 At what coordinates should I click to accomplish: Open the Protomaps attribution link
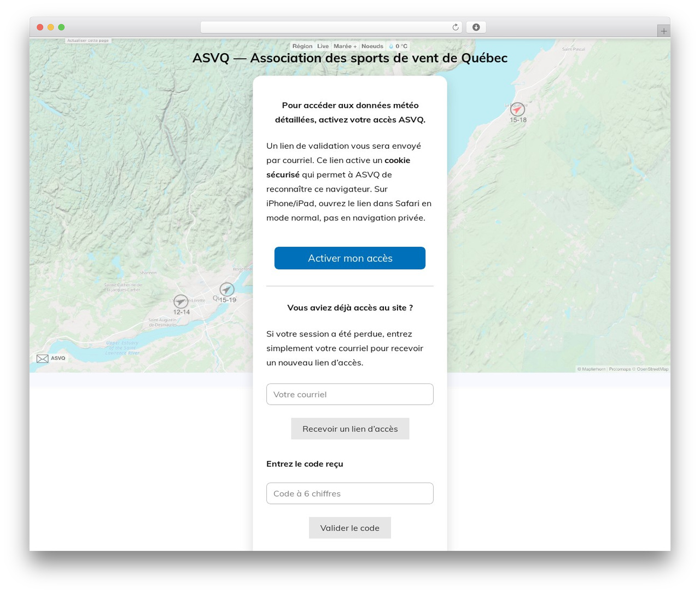620,369
